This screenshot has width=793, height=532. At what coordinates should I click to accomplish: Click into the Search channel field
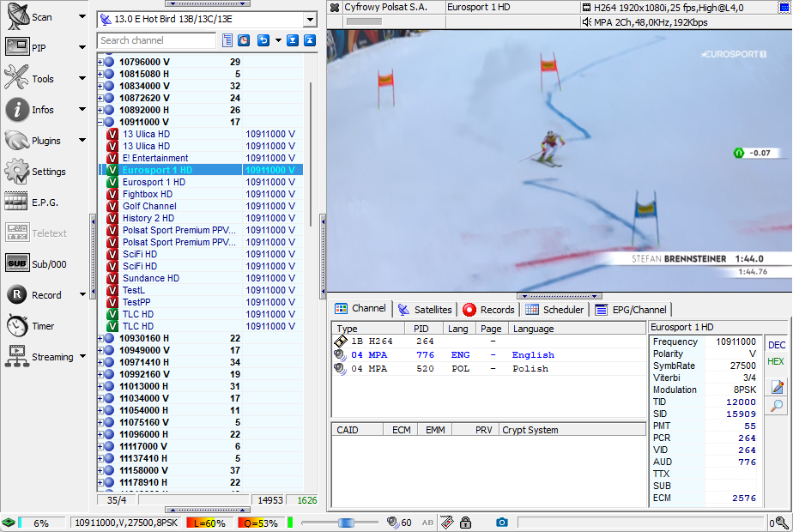click(x=156, y=40)
